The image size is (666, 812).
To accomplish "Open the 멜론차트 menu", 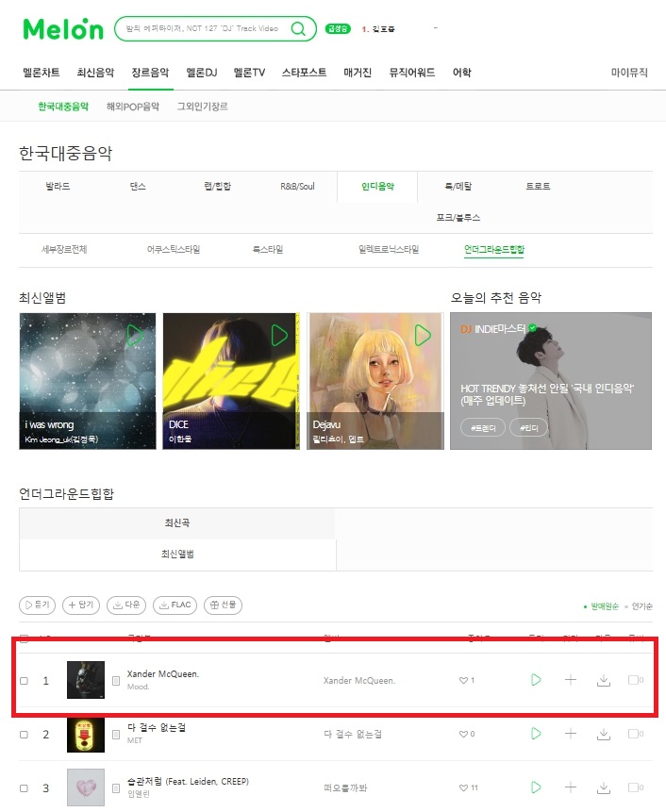I will pyautogui.click(x=42, y=73).
